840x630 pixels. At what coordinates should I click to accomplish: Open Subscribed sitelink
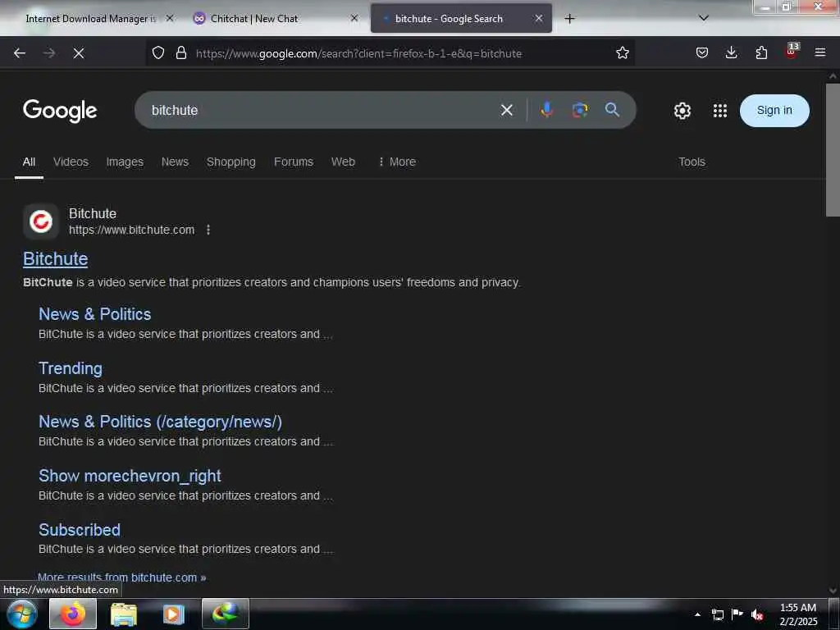coord(80,529)
